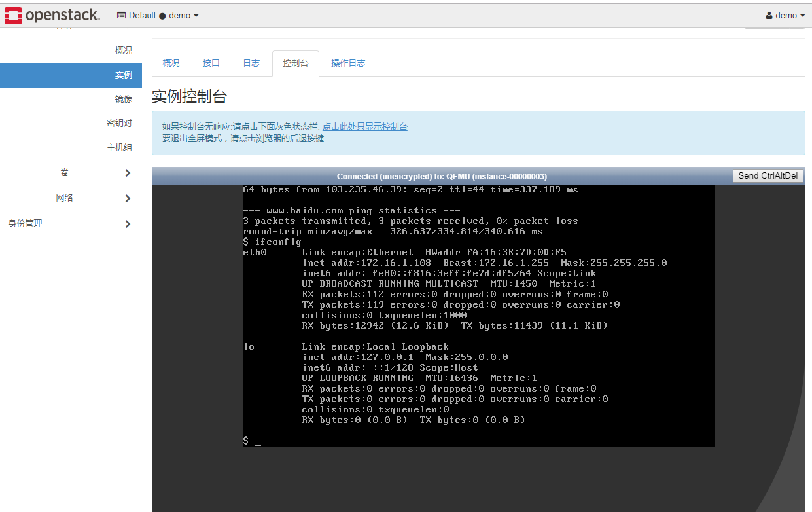Click the ifconfig command line
812x512 pixels.
(272, 242)
